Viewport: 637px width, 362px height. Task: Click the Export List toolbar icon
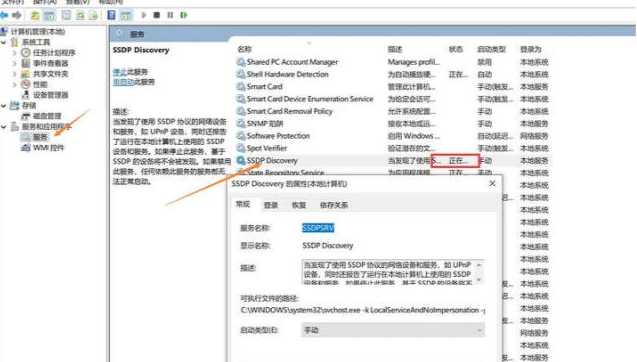[x=93, y=15]
